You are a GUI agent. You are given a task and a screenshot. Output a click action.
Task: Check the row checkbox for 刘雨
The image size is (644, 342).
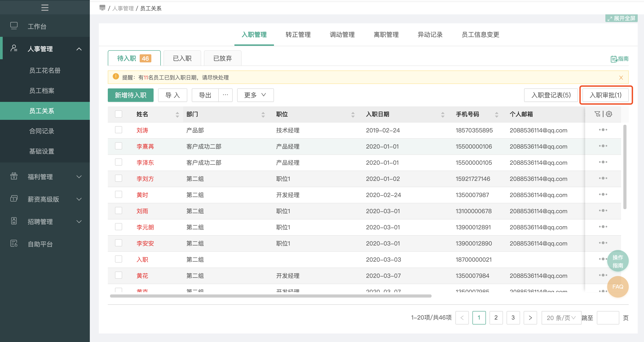[x=119, y=210]
